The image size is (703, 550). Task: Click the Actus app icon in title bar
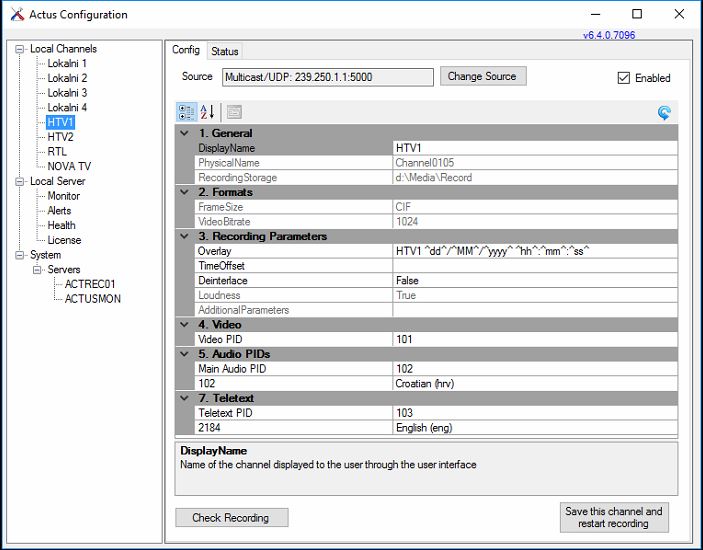[16, 15]
